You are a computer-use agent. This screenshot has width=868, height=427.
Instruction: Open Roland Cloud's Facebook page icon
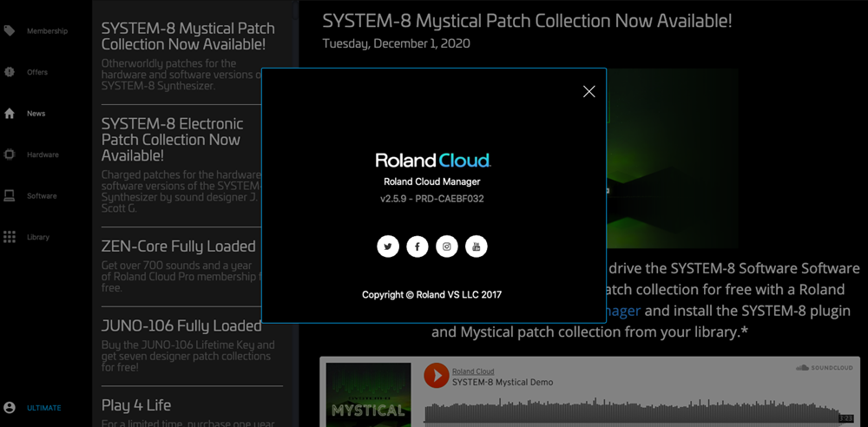point(418,246)
